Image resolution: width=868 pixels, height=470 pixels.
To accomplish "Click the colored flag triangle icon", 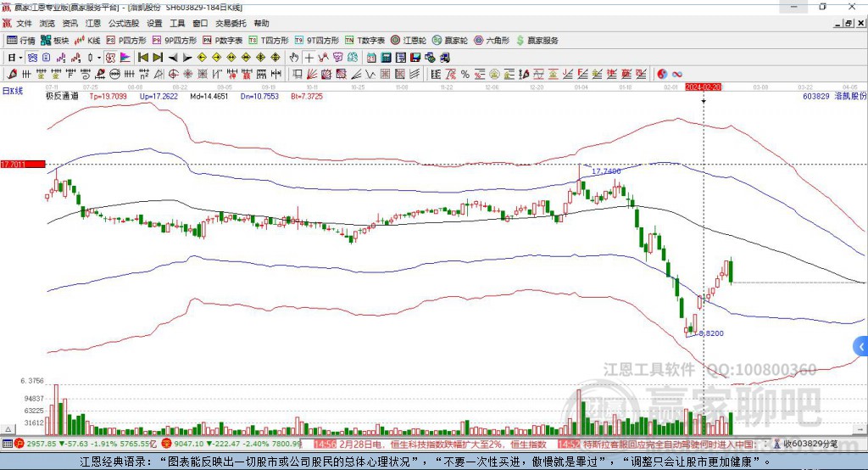I will [x=125, y=58].
